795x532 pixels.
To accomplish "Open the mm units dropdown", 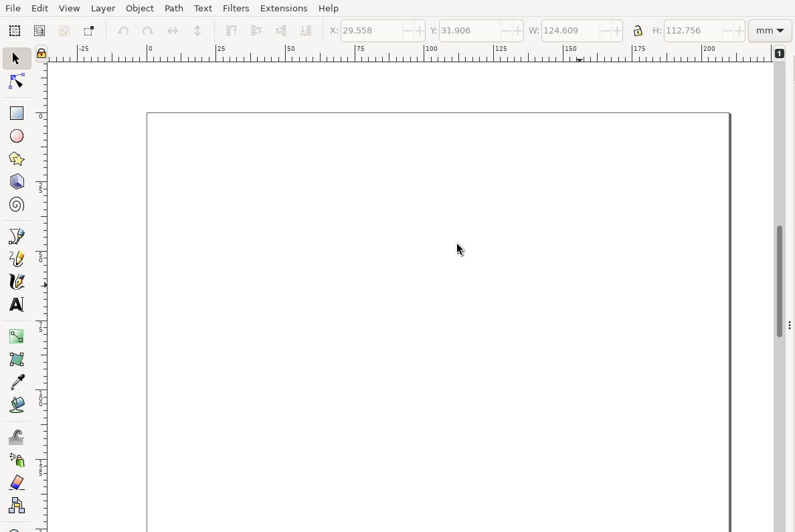I will click(x=770, y=30).
